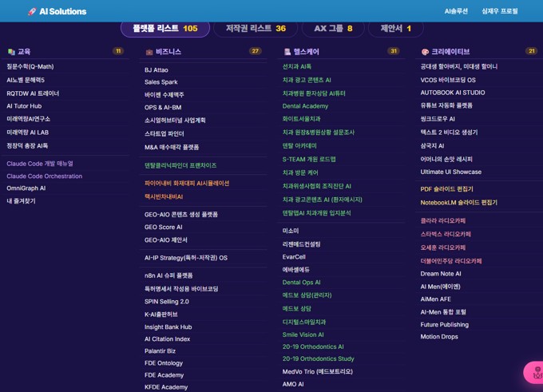Open 파이어내비 화재대피 AI시뮬레이션
The height and width of the screenshot is (392, 543).
(x=187, y=183)
